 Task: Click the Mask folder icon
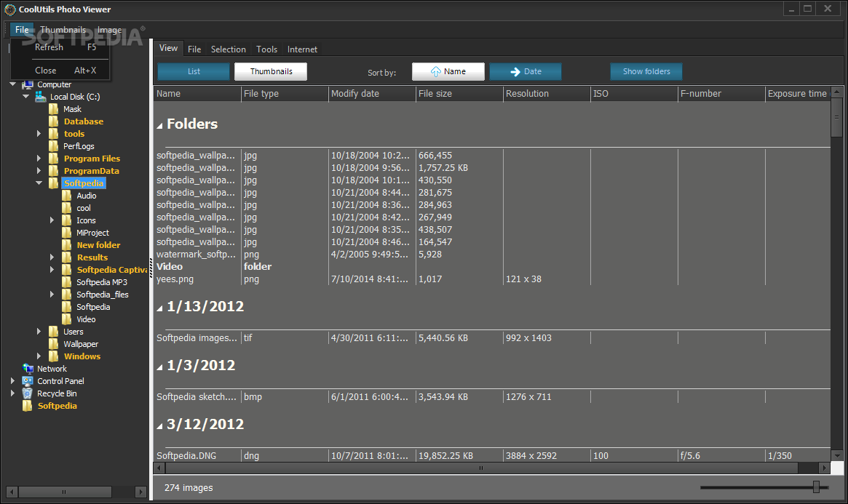(x=54, y=109)
